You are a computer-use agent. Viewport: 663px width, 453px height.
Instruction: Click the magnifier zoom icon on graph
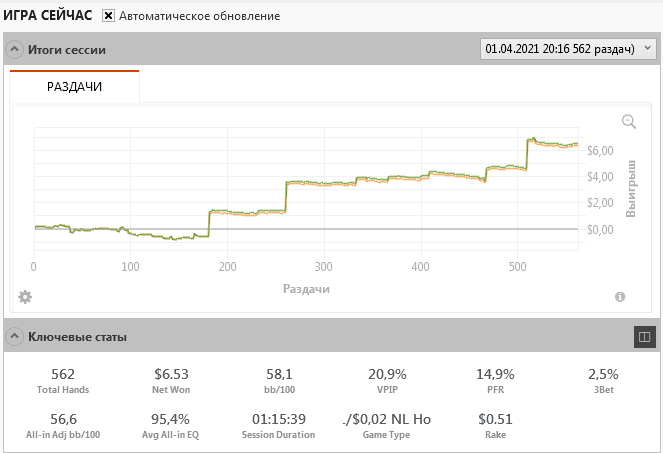[629, 121]
